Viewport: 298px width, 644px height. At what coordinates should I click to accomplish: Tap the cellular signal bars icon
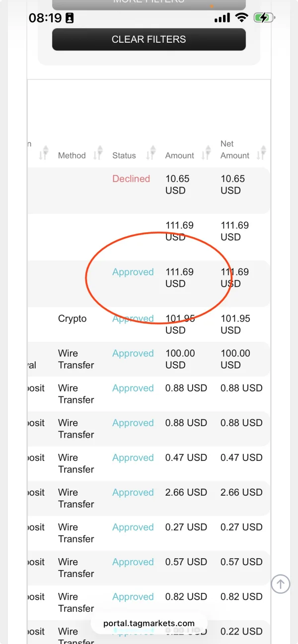pos(222,18)
